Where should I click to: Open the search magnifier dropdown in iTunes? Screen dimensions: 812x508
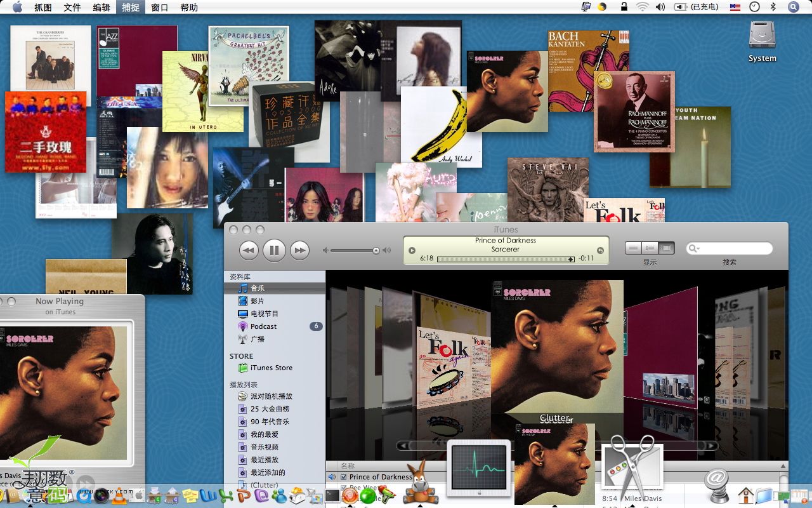[x=693, y=248]
